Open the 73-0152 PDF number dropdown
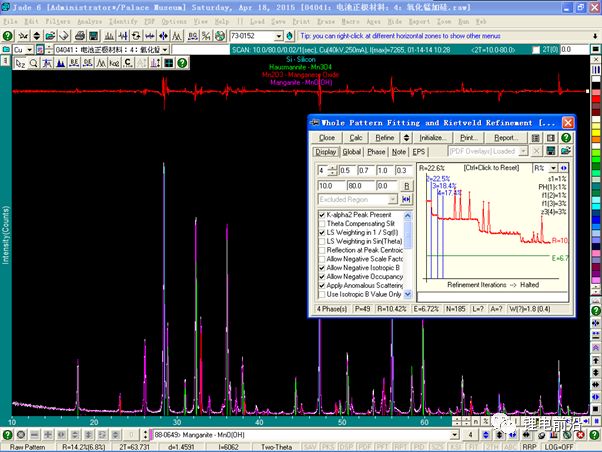The image size is (602, 452). (x=279, y=36)
